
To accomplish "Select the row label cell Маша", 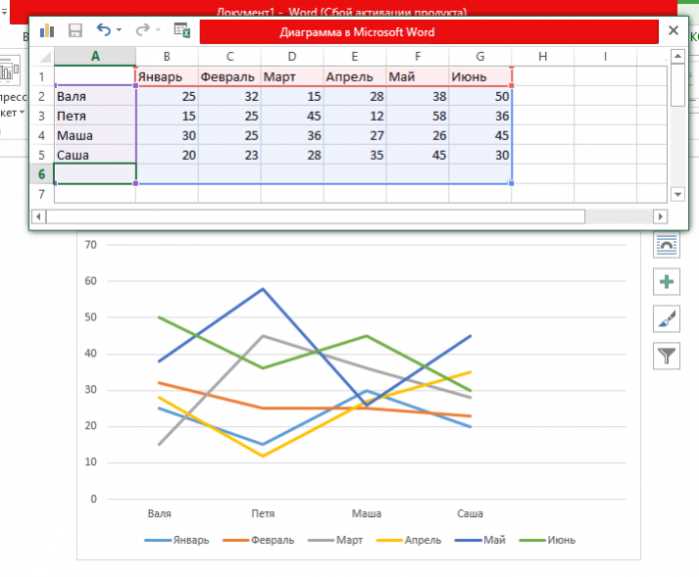I will point(95,136).
